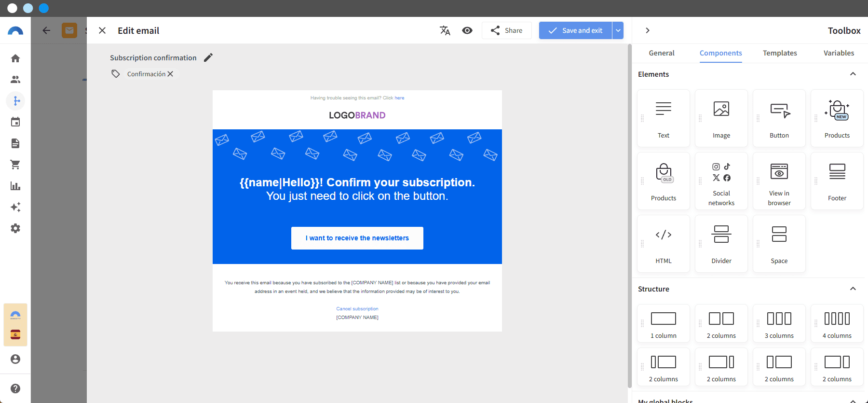The height and width of the screenshot is (403, 868).
Task: Collapse the Elements section
Action: click(x=853, y=74)
